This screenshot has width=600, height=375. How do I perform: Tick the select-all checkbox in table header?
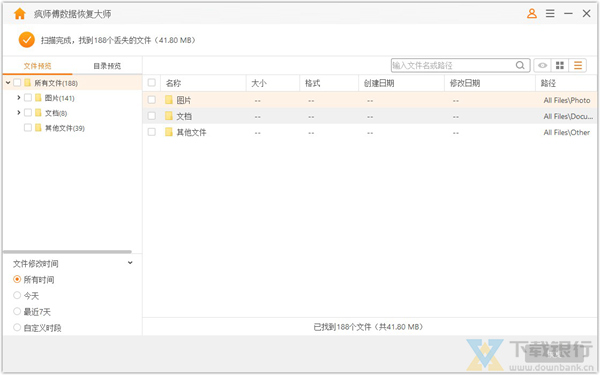tap(152, 83)
